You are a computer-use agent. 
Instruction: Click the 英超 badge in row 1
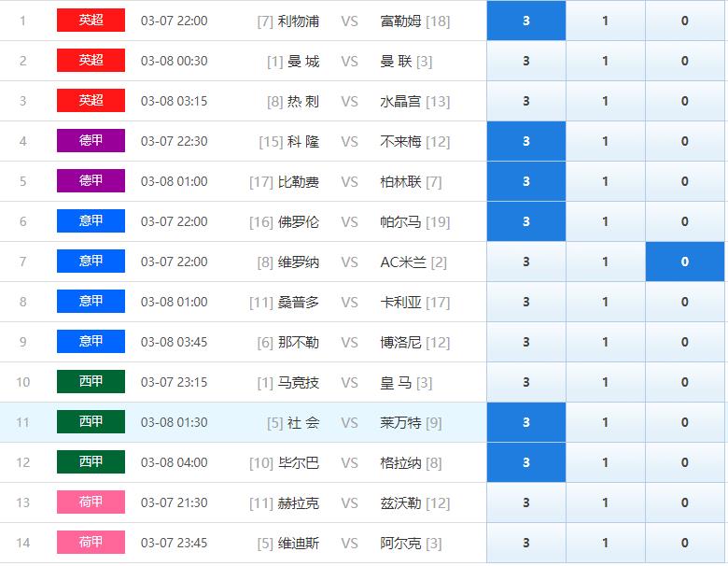(91, 20)
